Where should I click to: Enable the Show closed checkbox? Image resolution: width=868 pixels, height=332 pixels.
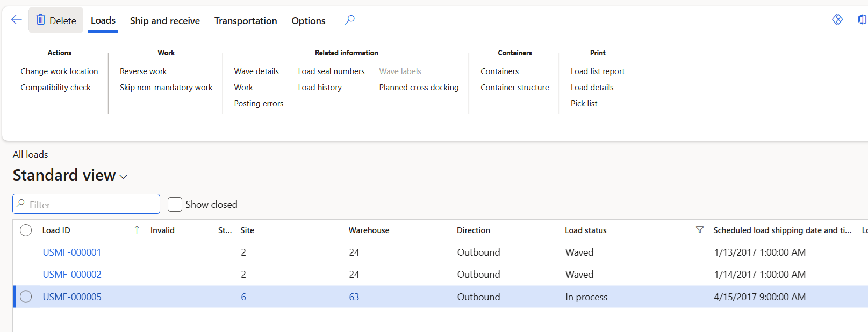(x=175, y=204)
